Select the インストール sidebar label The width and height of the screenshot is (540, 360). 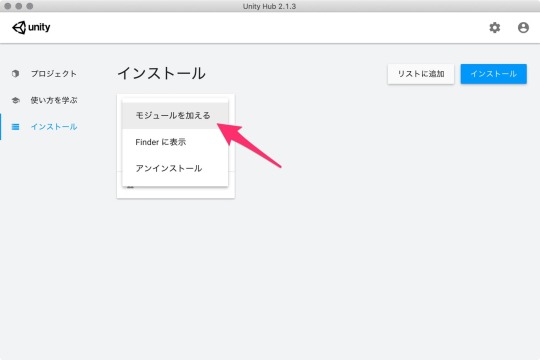pyautogui.click(x=54, y=127)
